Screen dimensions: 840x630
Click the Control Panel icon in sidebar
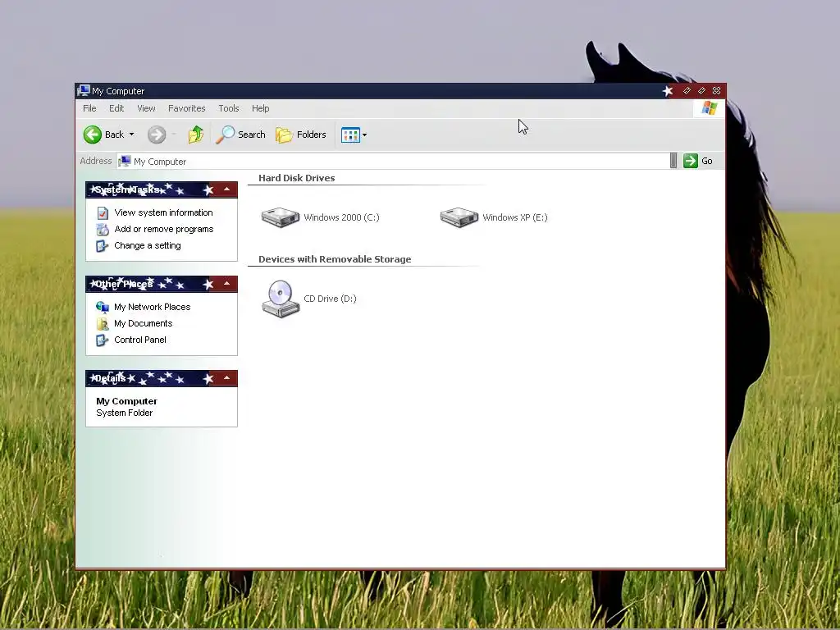tap(103, 340)
